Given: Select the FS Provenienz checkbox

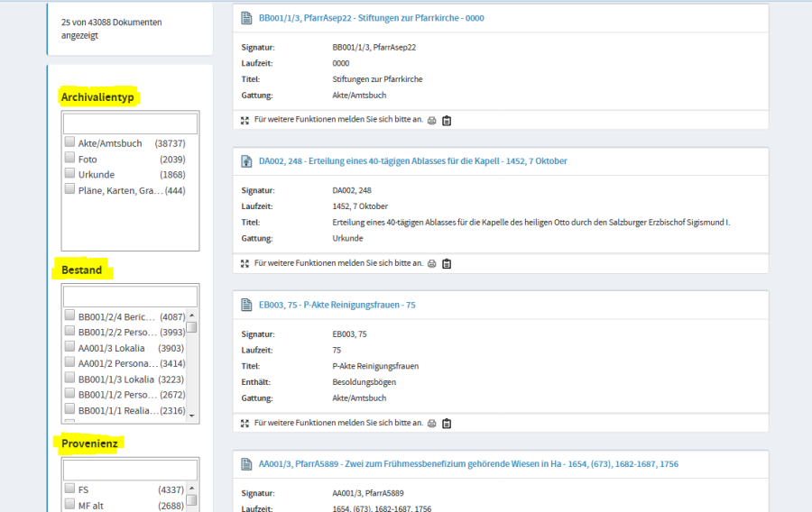Looking at the screenshot, I should pyautogui.click(x=69, y=489).
